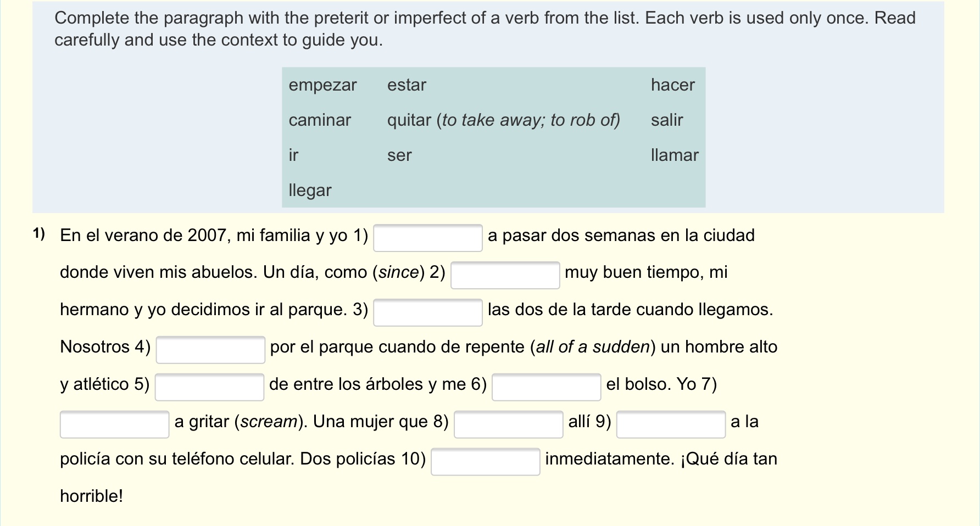Click the word "empezar" in the verb list

coord(322,85)
